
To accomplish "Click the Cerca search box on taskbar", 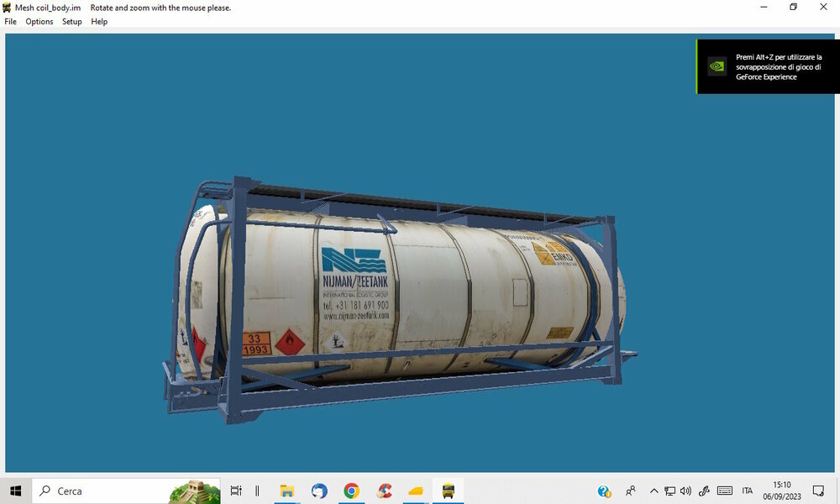I will [x=127, y=491].
